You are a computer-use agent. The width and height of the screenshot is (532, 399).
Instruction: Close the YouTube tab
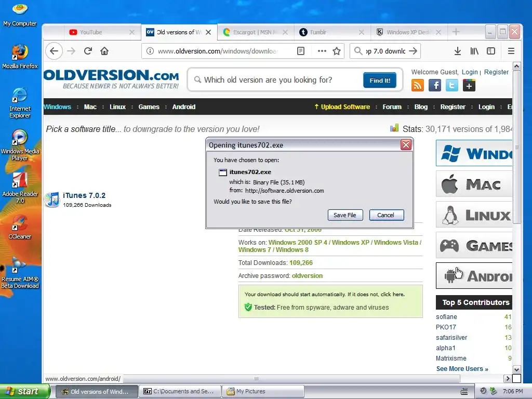132,32
